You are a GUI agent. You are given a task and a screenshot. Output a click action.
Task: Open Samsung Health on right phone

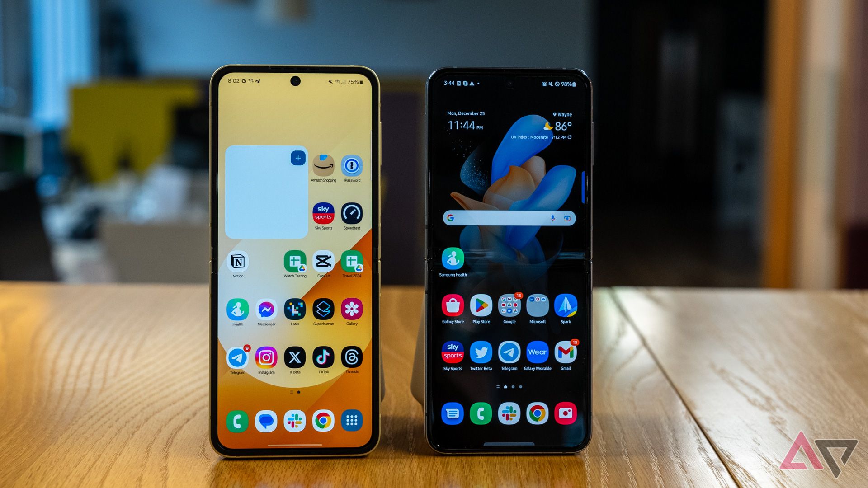tap(452, 260)
